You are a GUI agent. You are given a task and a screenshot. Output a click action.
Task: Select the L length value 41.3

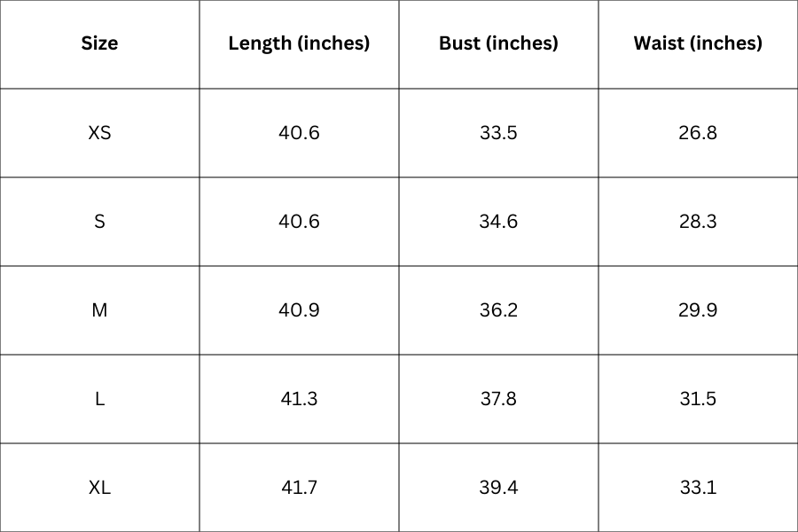pyautogui.click(x=299, y=399)
